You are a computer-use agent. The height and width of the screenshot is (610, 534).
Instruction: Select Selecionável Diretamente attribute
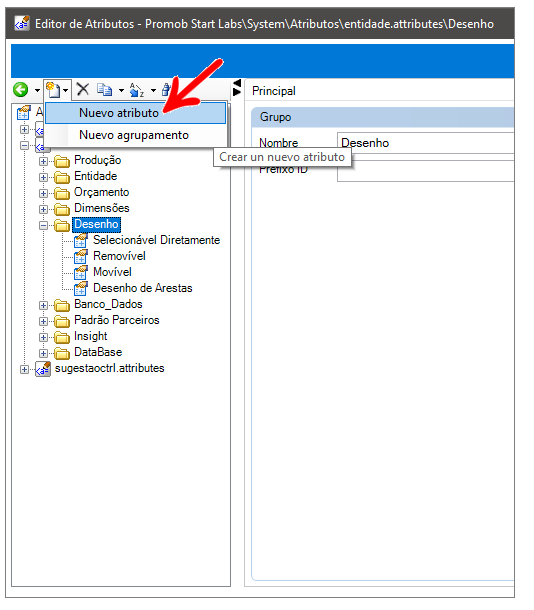[156, 240]
